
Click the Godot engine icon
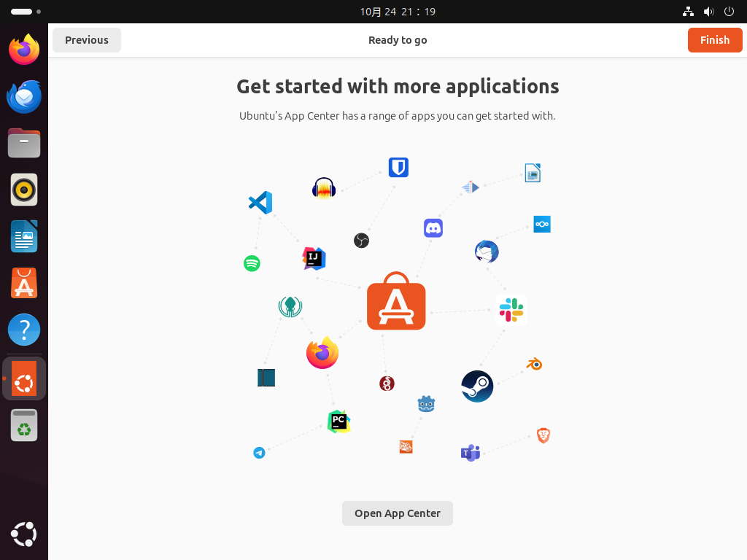(426, 404)
